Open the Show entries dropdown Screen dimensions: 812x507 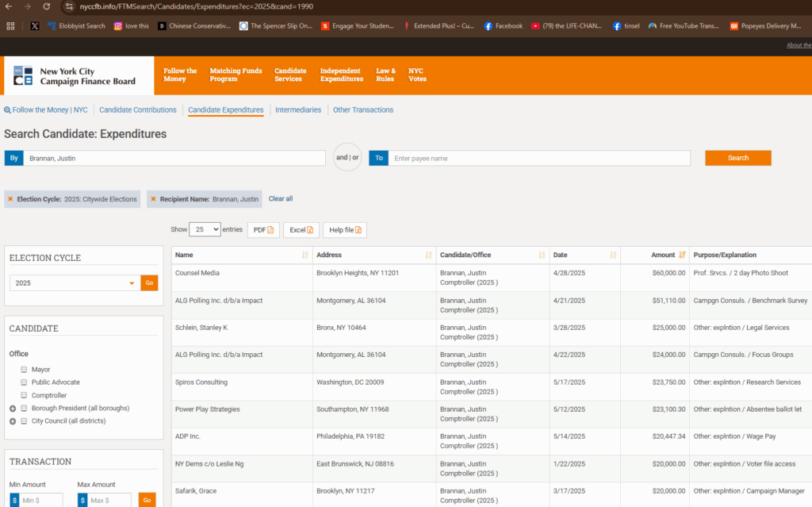point(205,229)
